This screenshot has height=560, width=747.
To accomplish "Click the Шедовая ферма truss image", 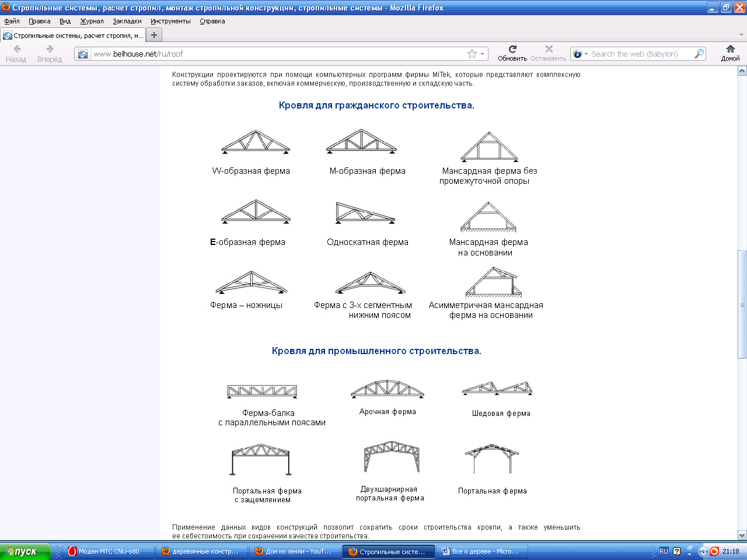I will 497,388.
